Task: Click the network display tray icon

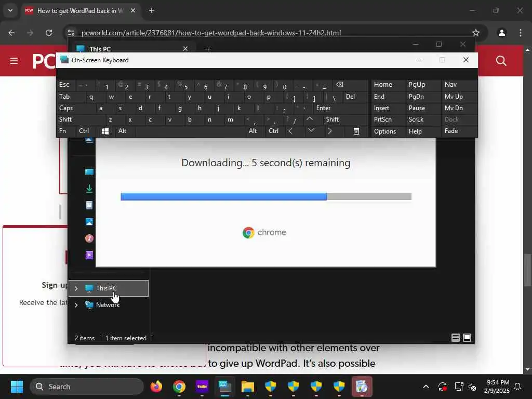Action: (459, 387)
